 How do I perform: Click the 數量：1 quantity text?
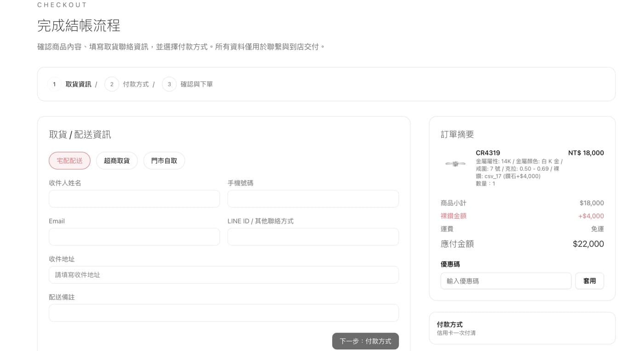[486, 184]
